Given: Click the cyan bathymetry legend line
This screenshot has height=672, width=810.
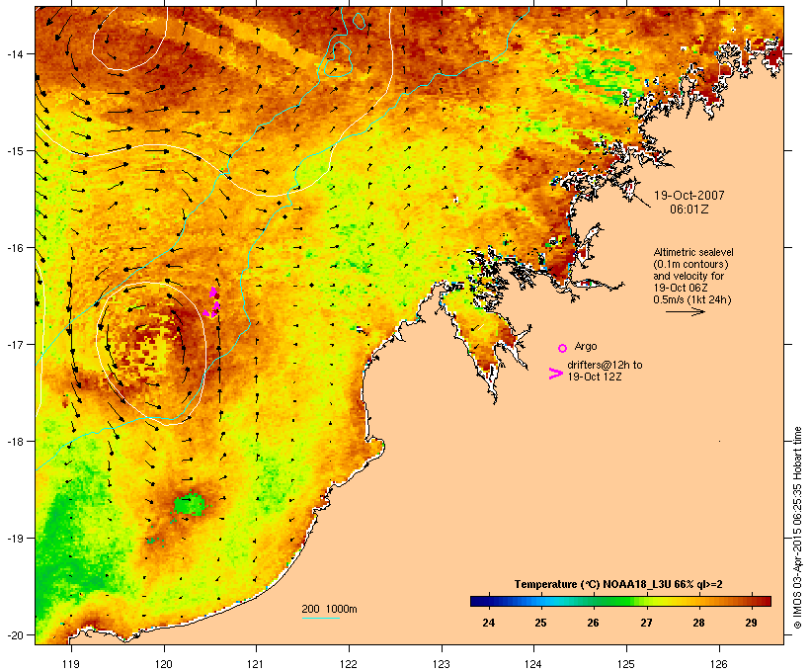Looking at the screenshot, I should (x=321, y=618).
